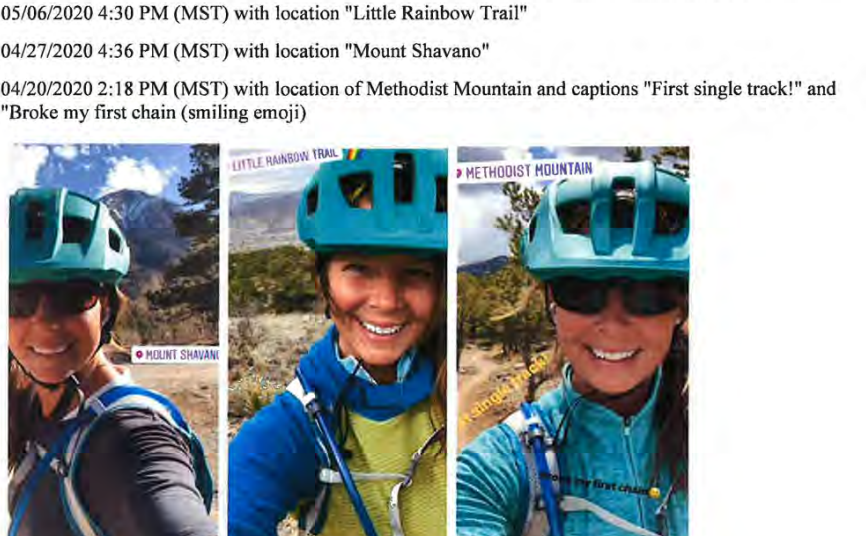Open the middle photo with green vest
This screenshot has height=536, width=866.
(x=337, y=341)
